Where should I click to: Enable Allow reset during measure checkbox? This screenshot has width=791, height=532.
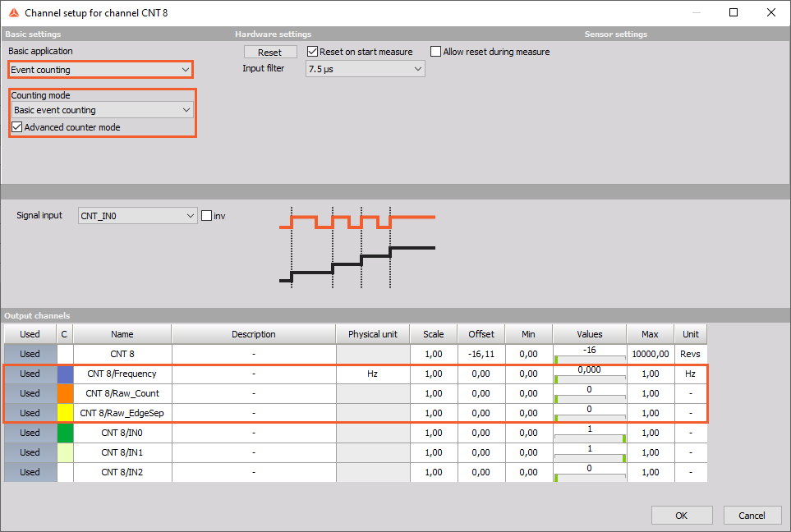[x=436, y=52]
